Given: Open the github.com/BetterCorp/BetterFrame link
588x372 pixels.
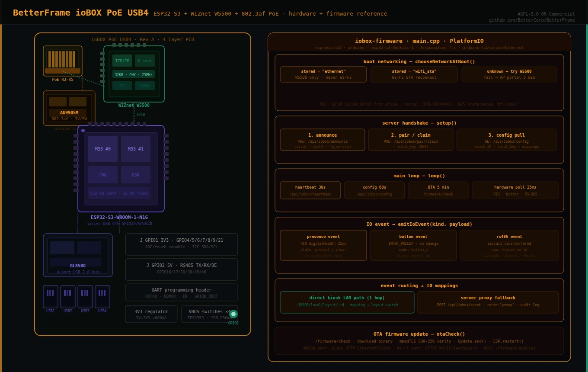Looking at the screenshot, I should point(532,20).
